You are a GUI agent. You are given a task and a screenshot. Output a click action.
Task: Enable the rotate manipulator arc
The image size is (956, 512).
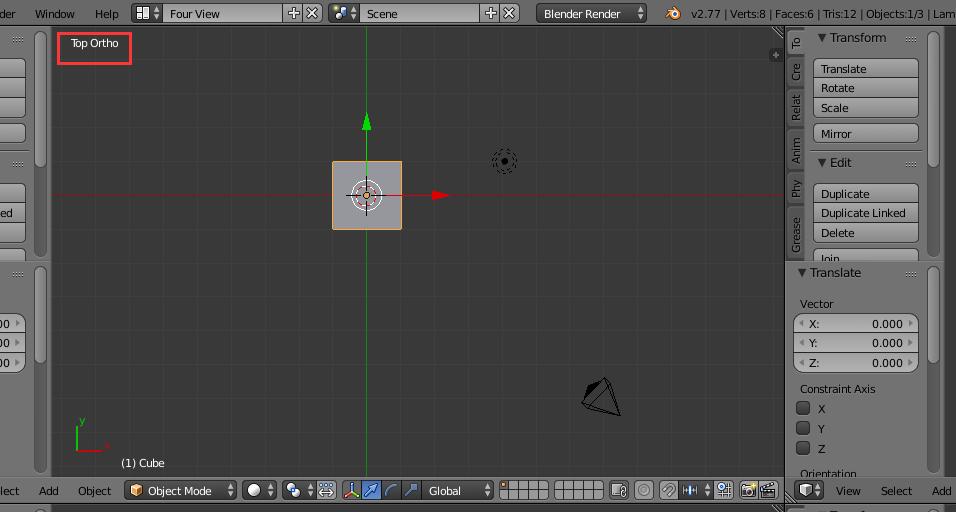pyautogui.click(x=391, y=491)
